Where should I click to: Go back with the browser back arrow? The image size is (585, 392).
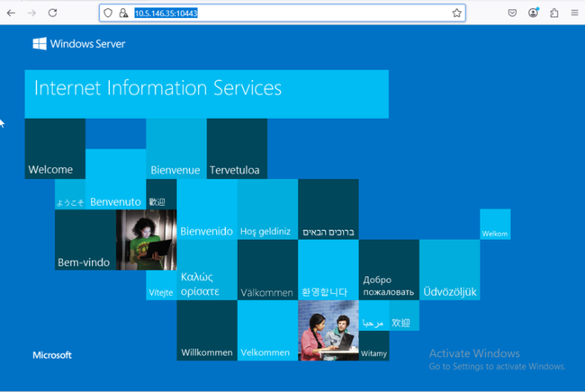11,13
